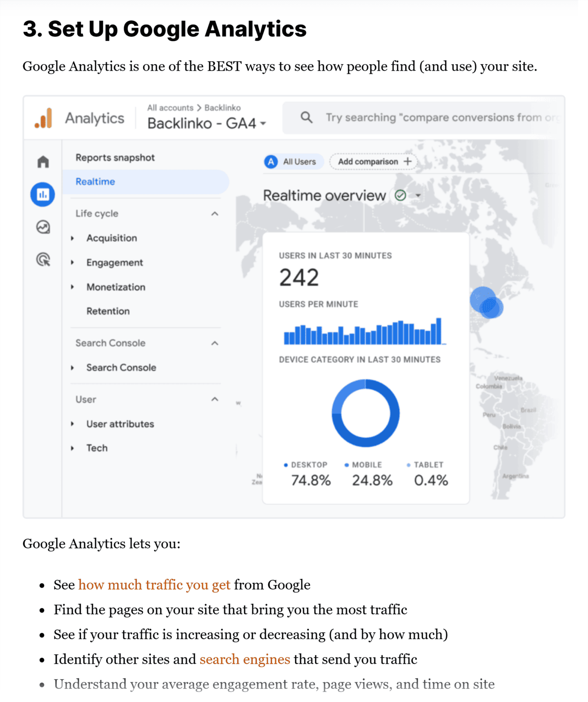
Task: Click the Analytics search input field
Action: tap(441, 118)
